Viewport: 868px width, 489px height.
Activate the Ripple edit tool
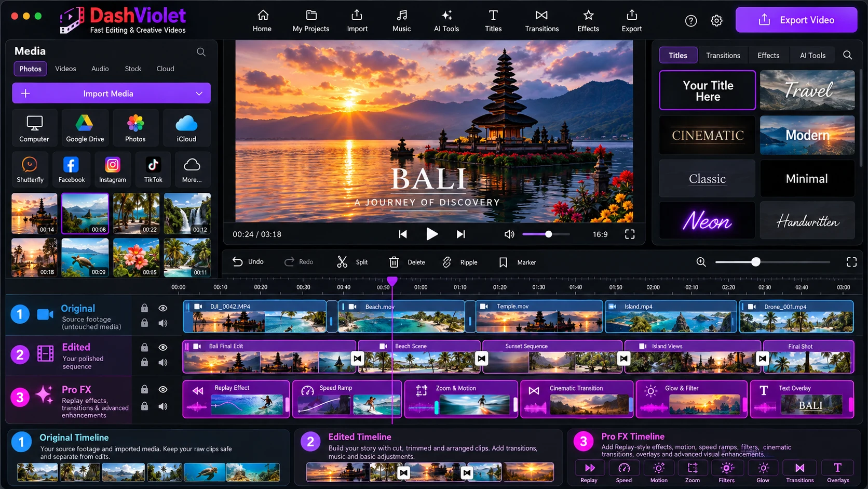click(x=459, y=262)
